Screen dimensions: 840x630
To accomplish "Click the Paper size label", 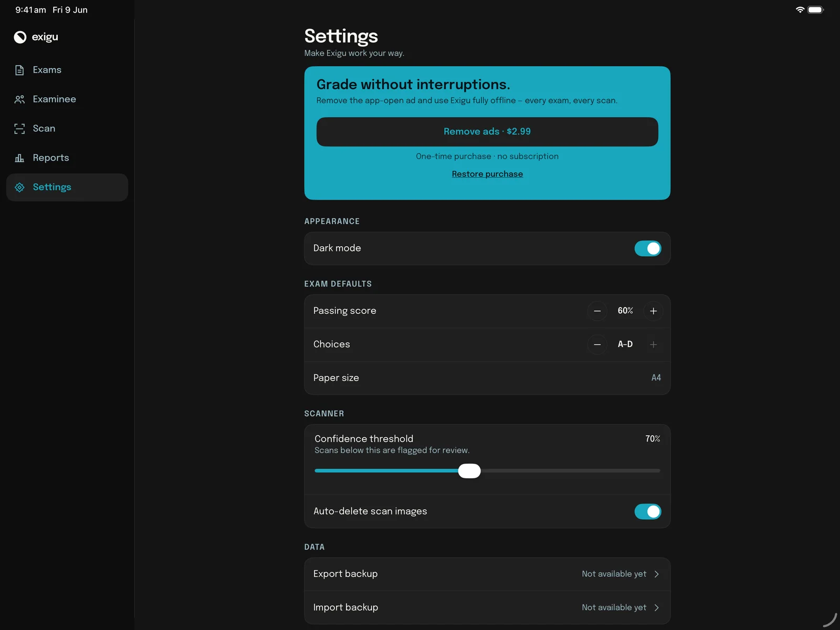I will click(x=336, y=378).
